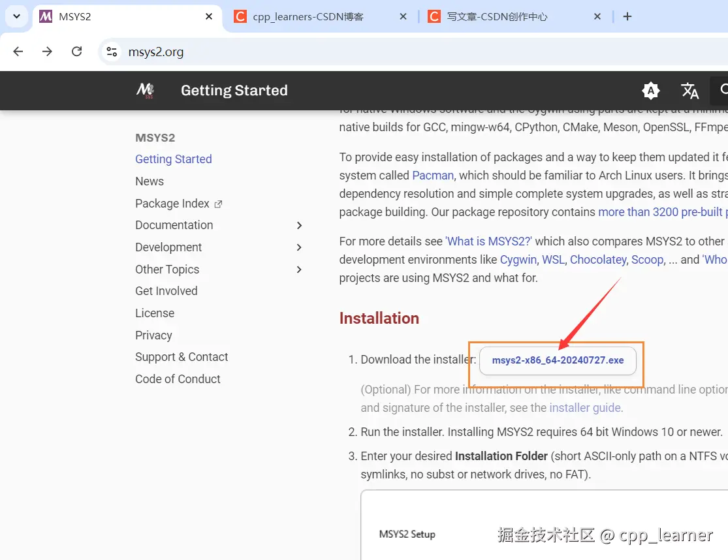This screenshot has height=560, width=728.
Task: Open the Documentation sidebar item
Action: point(174,225)
